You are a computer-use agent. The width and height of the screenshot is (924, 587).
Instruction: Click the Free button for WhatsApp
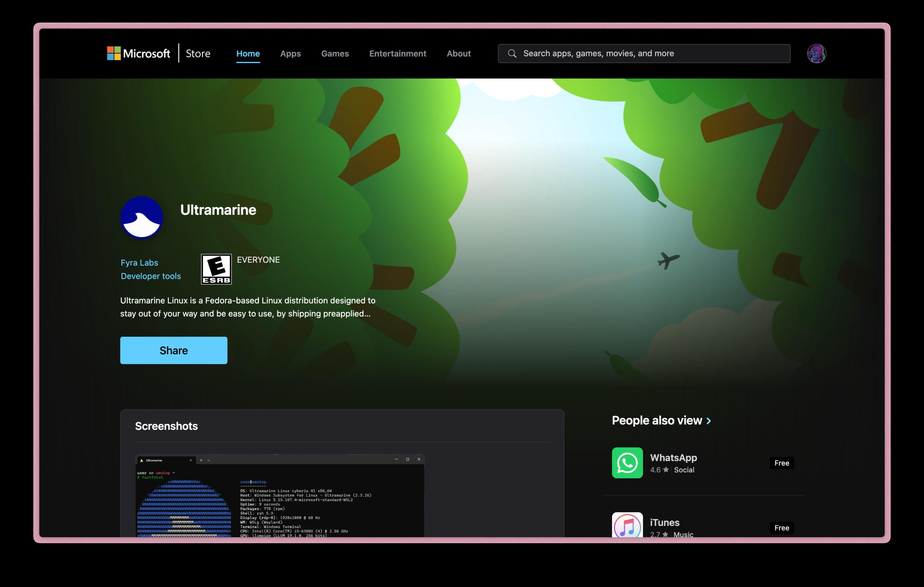click(781, 463)
